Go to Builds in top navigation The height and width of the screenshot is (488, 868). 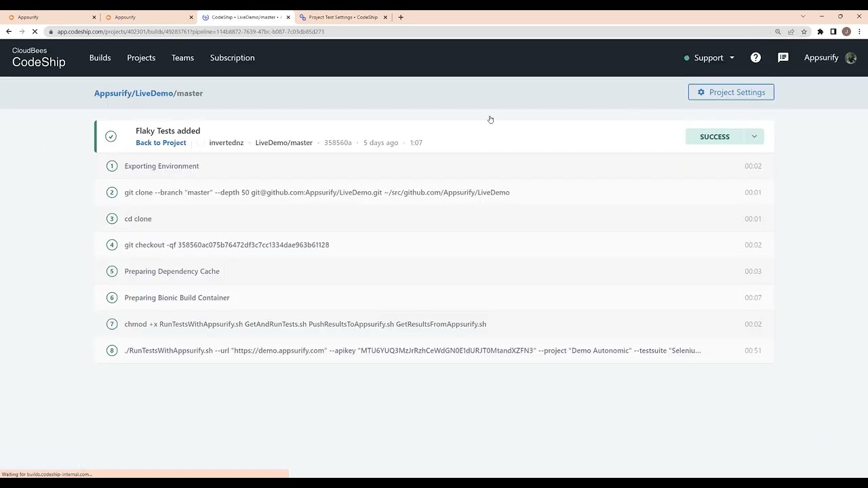click(x=100, y=58)
